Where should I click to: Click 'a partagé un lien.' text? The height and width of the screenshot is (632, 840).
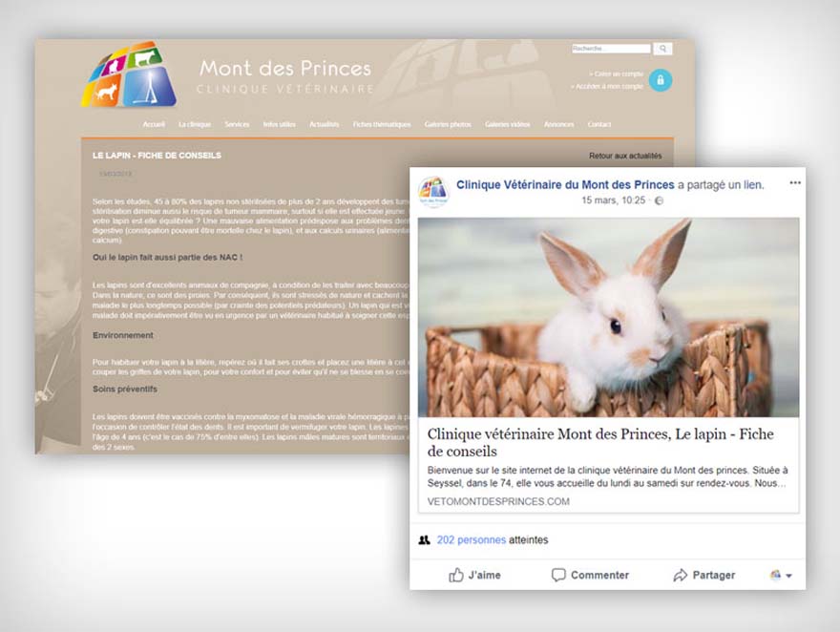point(721,185)
